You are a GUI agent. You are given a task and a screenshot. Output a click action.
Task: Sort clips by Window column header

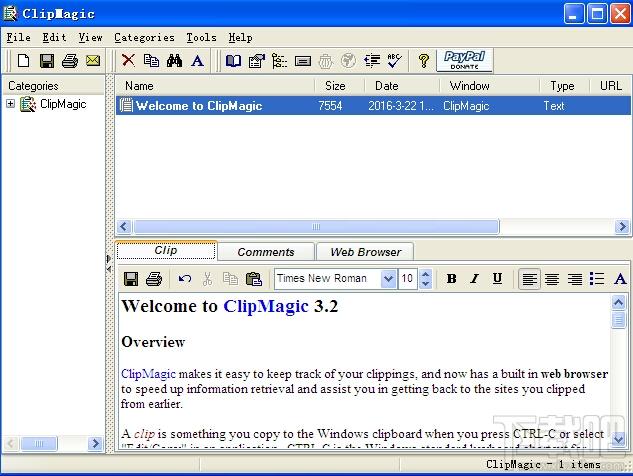(x=490, y=86)
